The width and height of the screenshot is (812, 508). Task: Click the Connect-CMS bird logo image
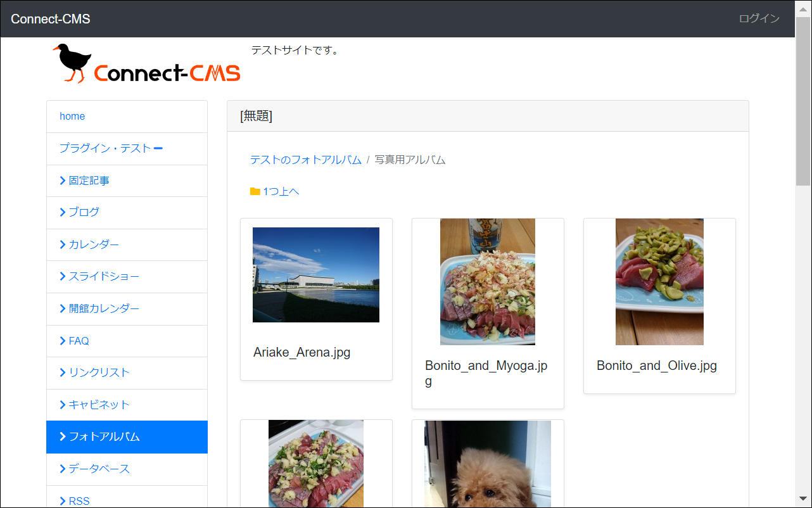click(x=146, y=64)
